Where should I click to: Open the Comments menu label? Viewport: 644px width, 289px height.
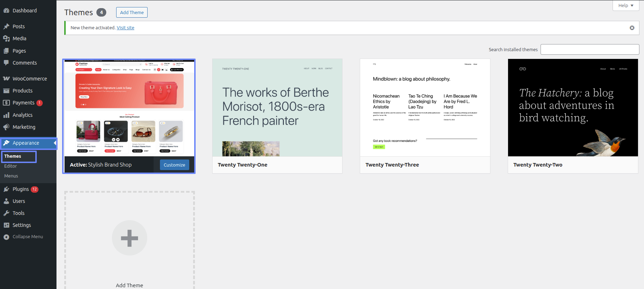25,63
